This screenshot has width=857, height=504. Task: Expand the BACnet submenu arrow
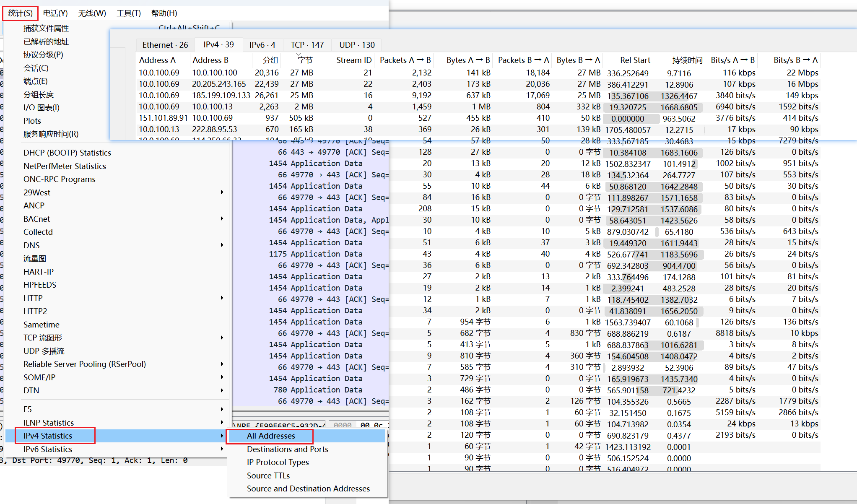222,218
